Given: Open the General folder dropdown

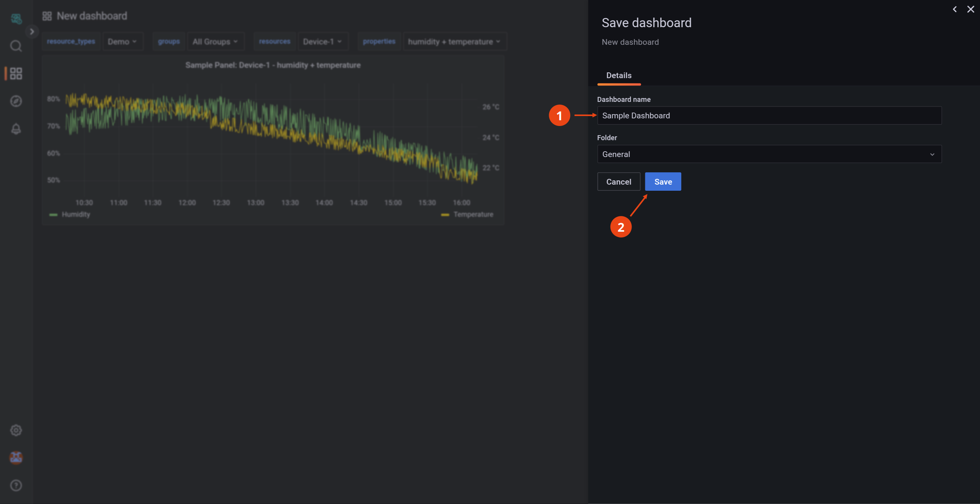Looking at the screenshot, I should click(x=769, y=154).
